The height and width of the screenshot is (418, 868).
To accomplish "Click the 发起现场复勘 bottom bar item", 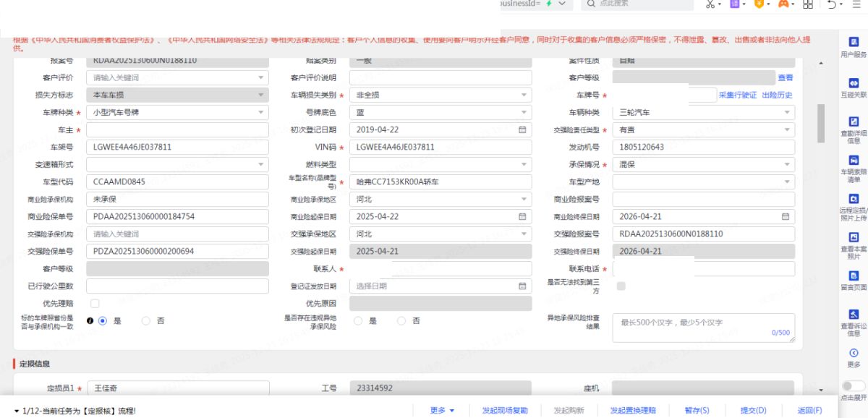I will pyautogui.click(x=505, y=411).
